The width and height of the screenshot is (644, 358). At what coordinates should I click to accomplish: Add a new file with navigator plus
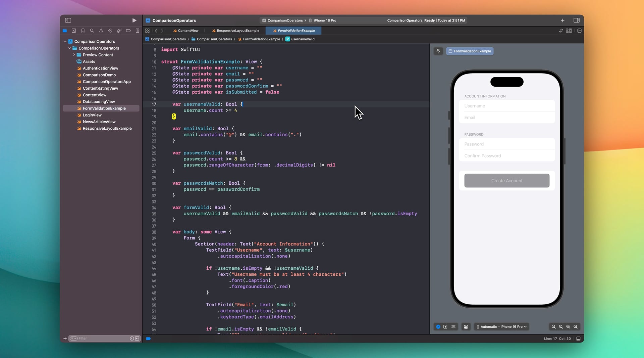[65, 339]
